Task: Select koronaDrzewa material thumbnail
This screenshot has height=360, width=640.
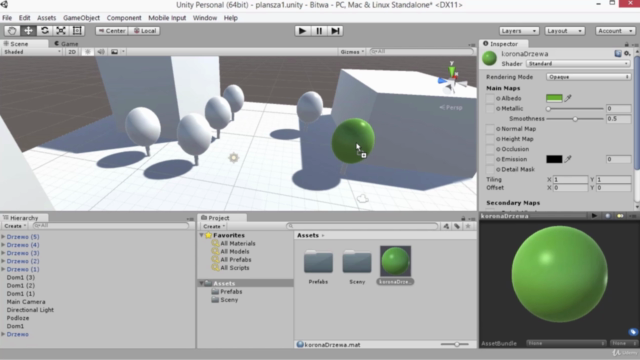Action: [396, 261]
